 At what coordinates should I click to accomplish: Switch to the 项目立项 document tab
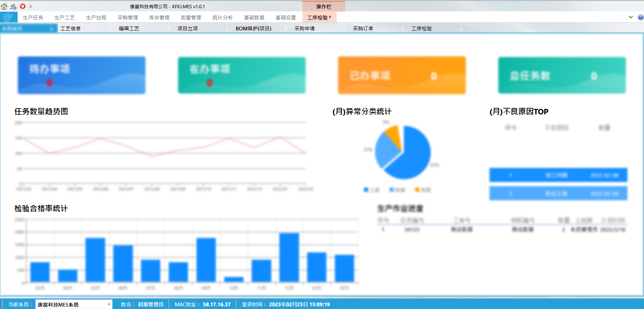click(188, 29)
